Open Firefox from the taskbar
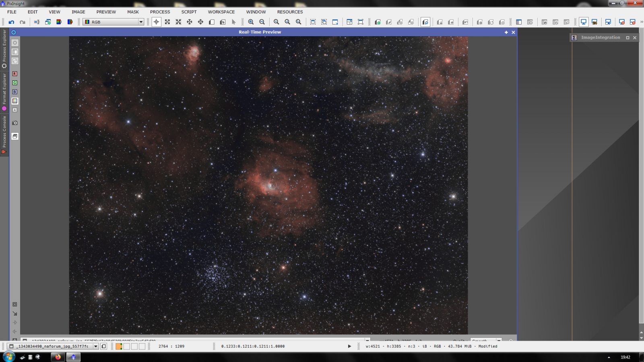Screen dimensions: 644x362 point(58,357)
